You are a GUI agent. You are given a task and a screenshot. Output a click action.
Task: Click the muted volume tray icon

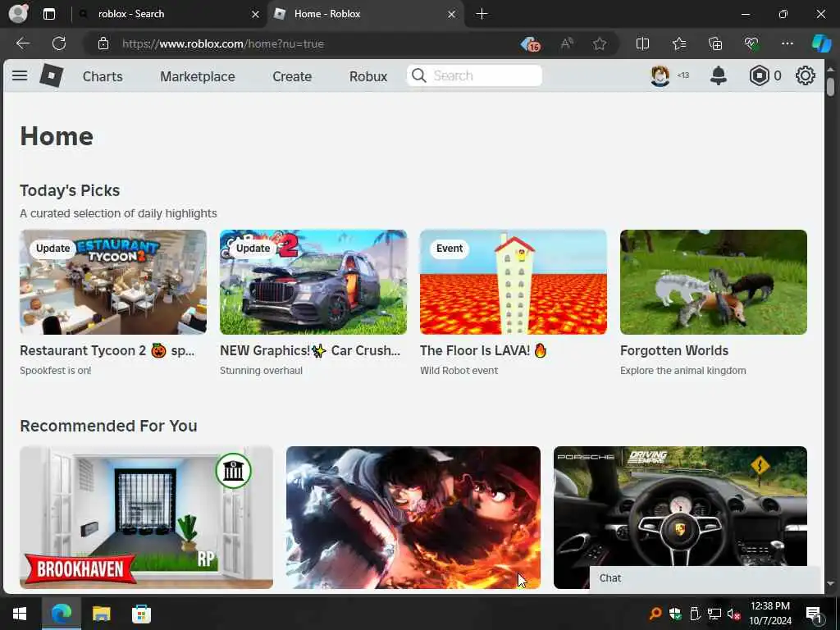coord(734,614)
